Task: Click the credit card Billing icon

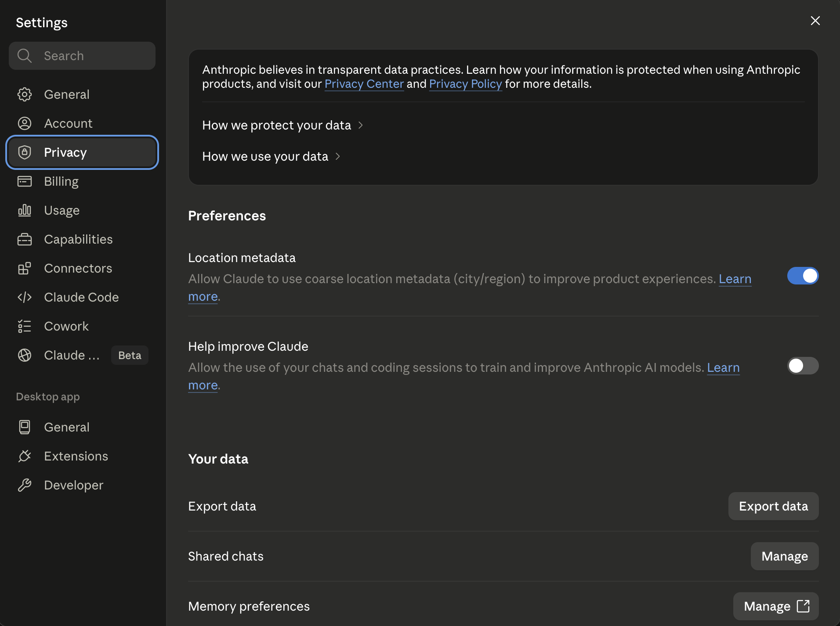Action: pos(25,181)
